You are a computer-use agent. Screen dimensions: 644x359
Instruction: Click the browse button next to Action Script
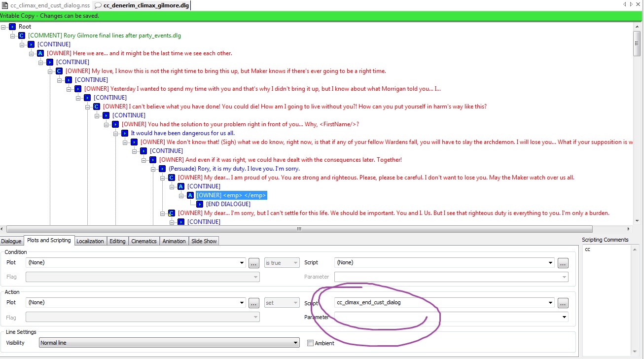pos(563,303)
